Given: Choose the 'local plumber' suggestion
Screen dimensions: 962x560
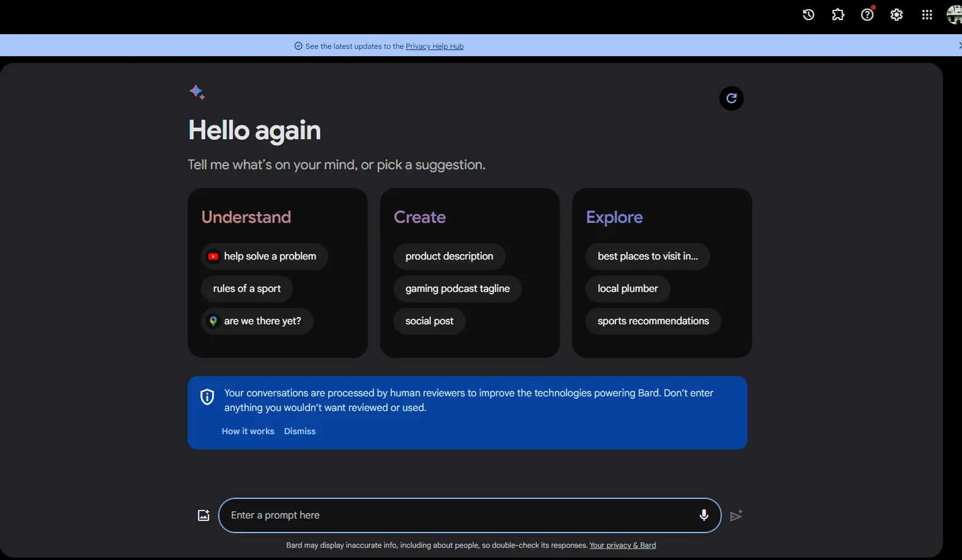Looking at the screenshot, I should click(627, 289).
